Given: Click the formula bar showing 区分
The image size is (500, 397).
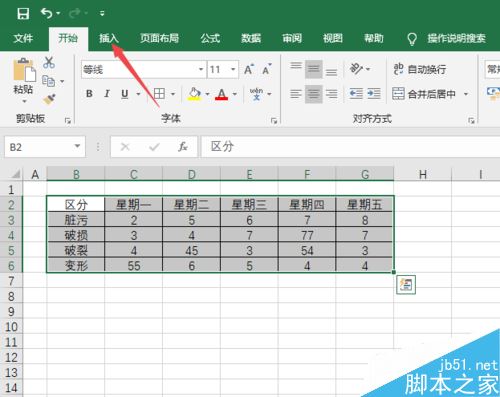Looking at the screenshot, I should pyautogui.click(x=351, y=146).
